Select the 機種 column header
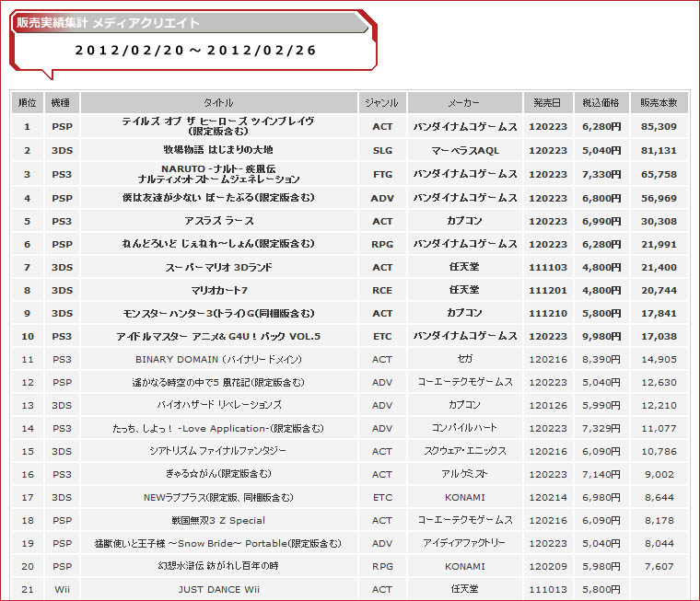This screenshot has height=601, width=700. 62,102
